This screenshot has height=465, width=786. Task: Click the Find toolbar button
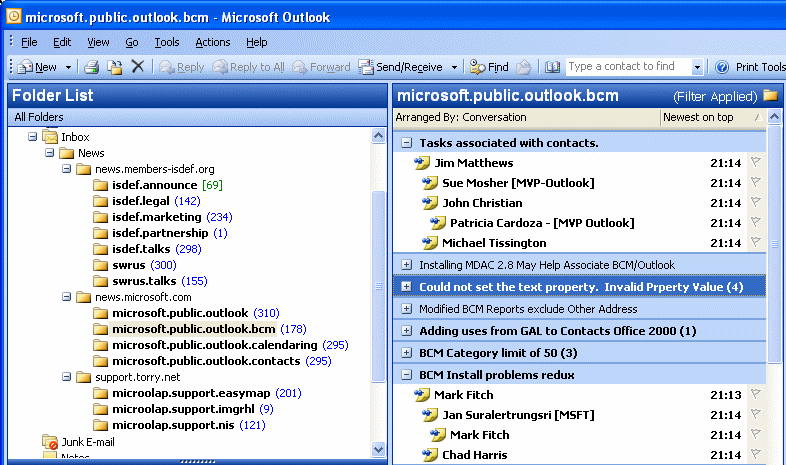pyautogui.click(x=488, y=67)
